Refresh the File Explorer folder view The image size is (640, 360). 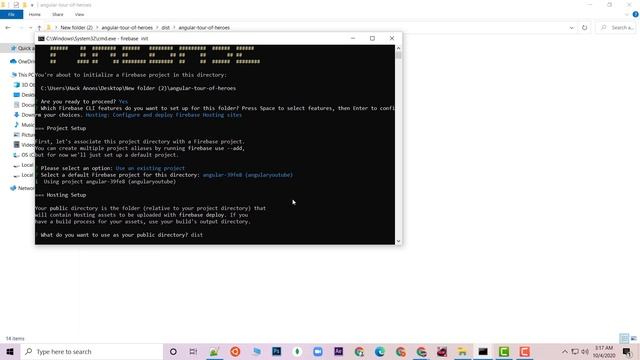click(x=584, y=27)
